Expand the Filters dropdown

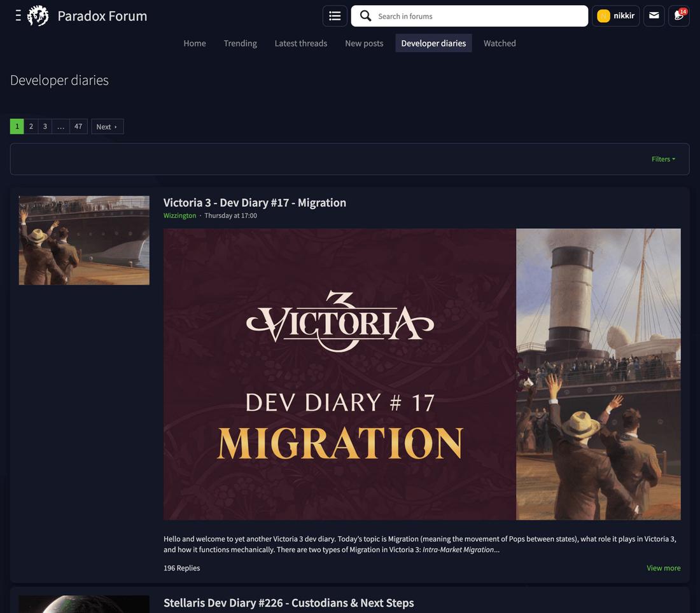(x=663, y=159)
